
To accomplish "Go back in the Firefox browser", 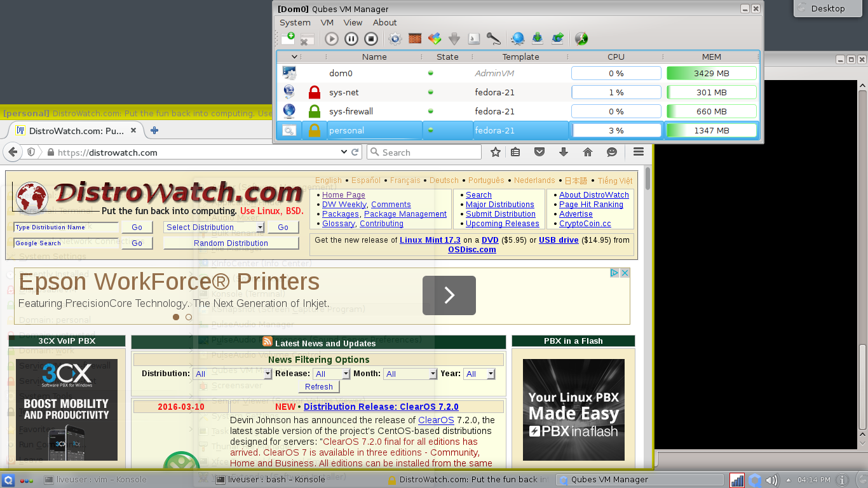I will (13, 152).
